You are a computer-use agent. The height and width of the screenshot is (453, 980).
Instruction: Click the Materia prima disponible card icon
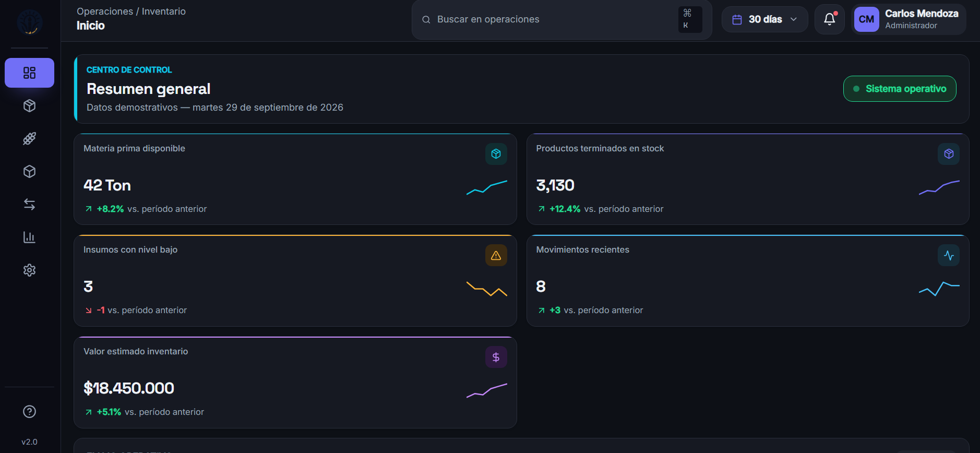pos(496,154)
